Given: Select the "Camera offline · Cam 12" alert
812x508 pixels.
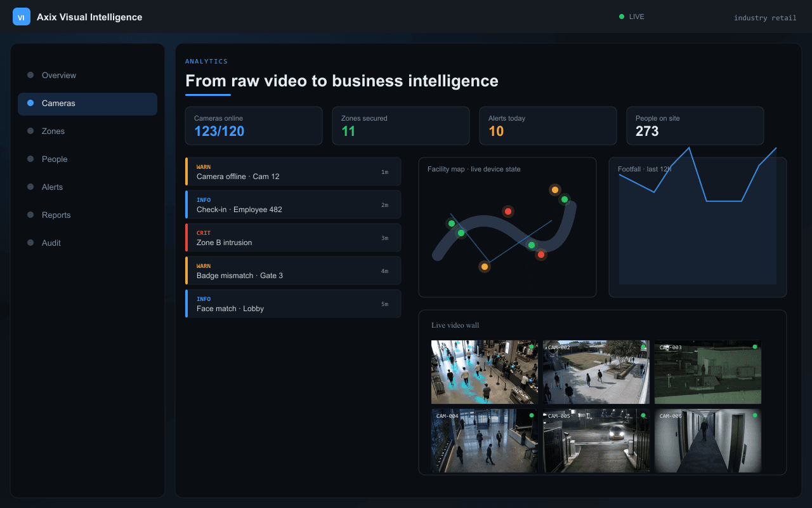Looking at the screenshot, I should point(293,171).
